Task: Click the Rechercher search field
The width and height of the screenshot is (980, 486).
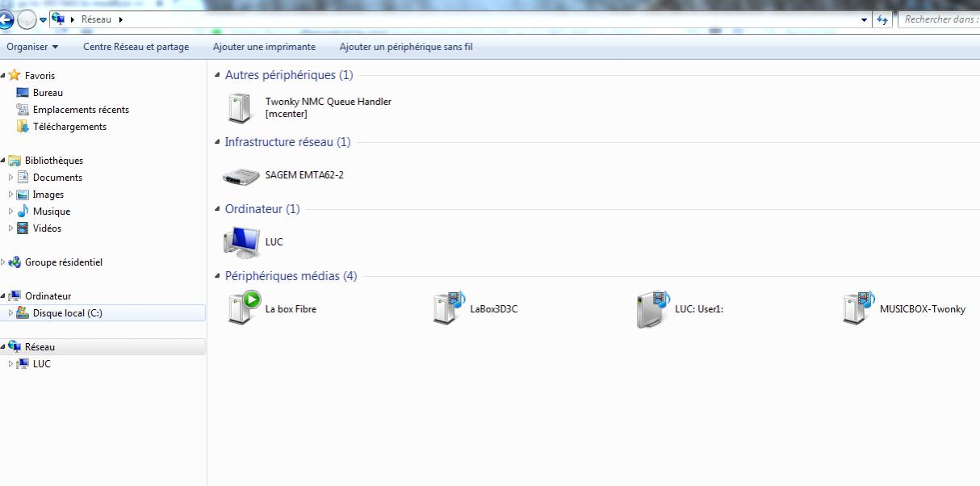Action: tap(940, 19)
